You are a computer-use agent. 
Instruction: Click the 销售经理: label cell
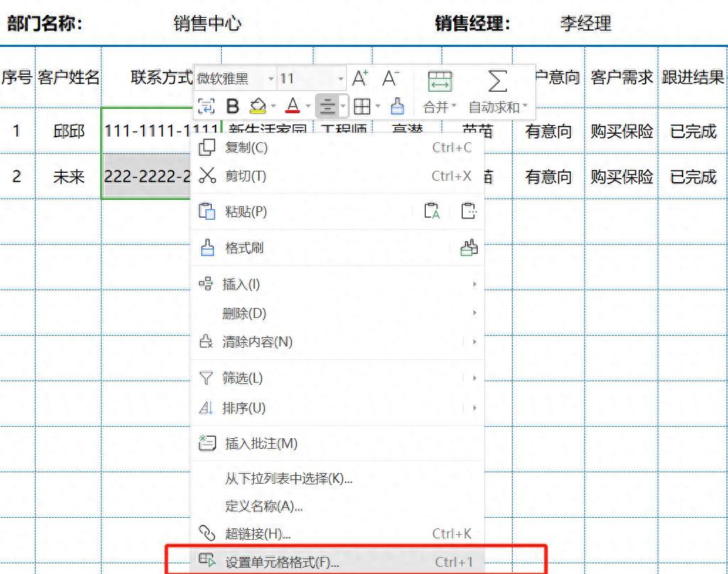tap(473, 23)
